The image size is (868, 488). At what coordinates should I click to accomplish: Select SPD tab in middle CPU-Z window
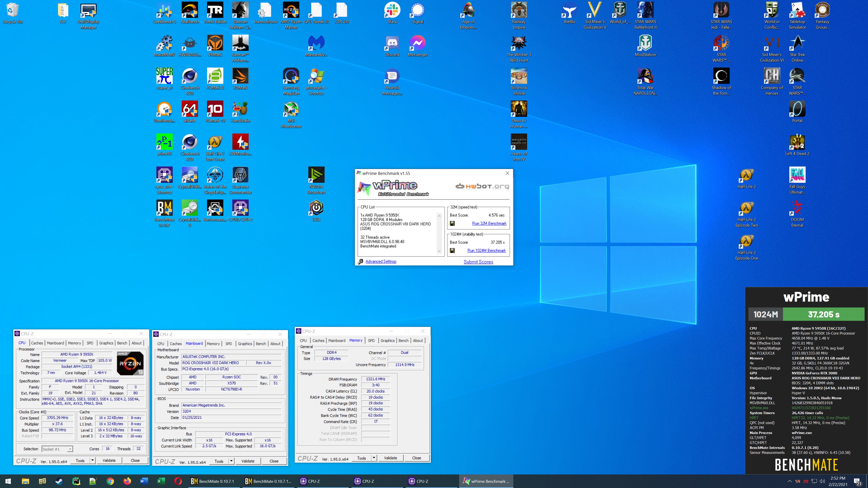[229, 343]
